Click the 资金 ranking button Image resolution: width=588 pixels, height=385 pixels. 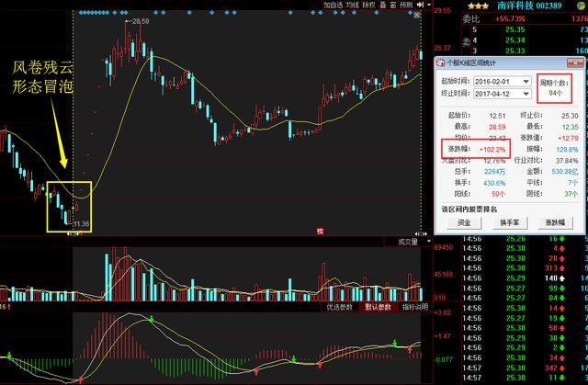(464, 222)
